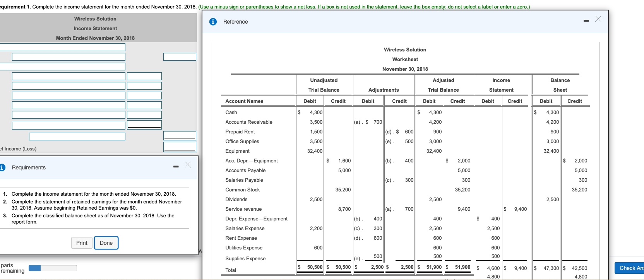Image resolution: width=644 pixels, height=280 pixels.
Task: Click the revenue amount field in right column
Action: [180, 57]
